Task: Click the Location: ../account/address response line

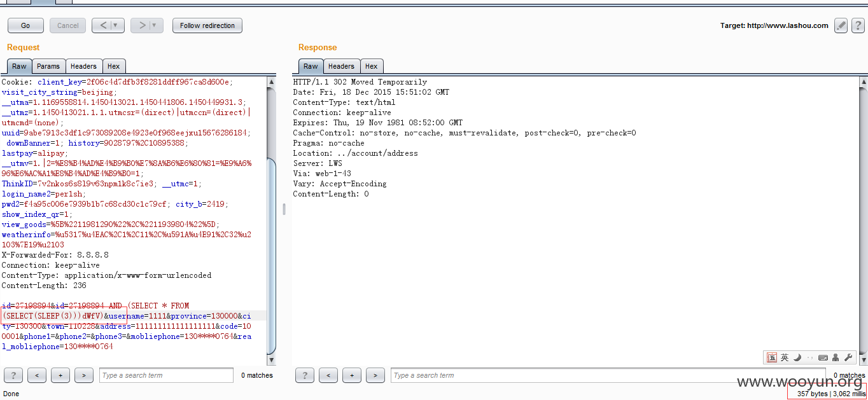Action: (355, 153)
